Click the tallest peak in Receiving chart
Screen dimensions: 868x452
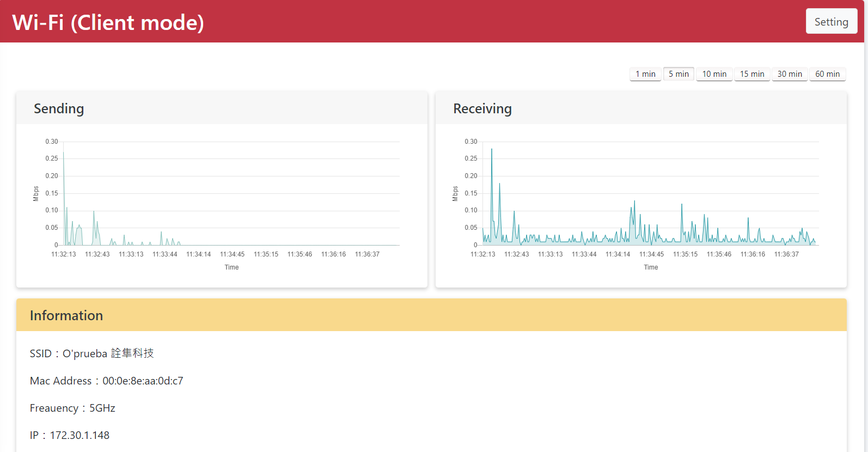coord(492,149)
